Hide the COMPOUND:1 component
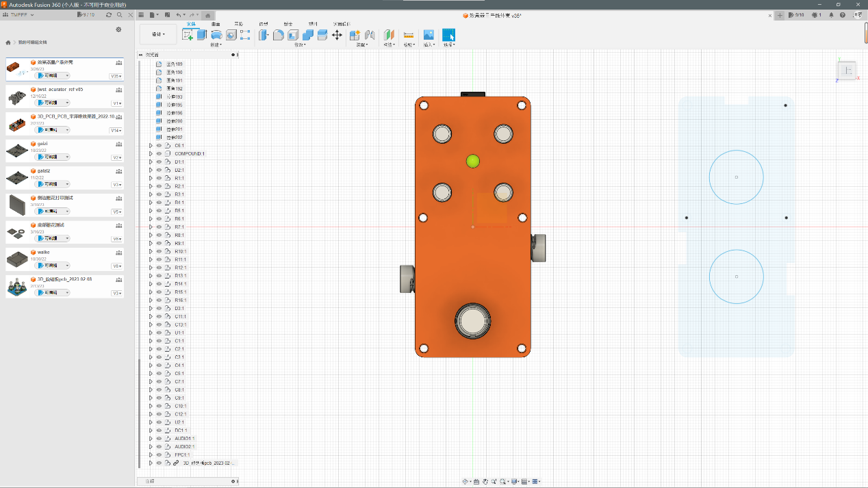868x488 pixels. click(159, 154)
